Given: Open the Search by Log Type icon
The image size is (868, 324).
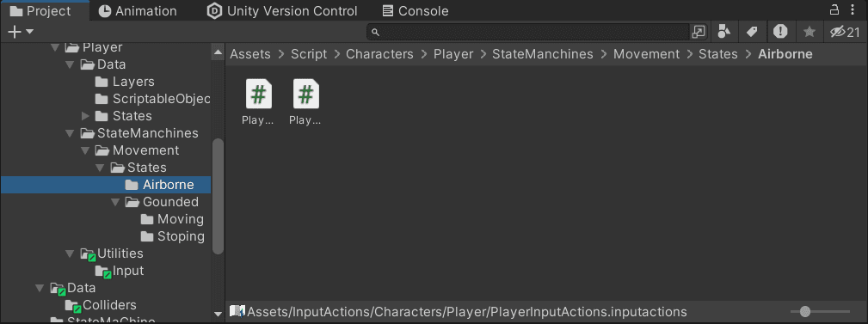Looking at the screenshot, I should point(780,32).
